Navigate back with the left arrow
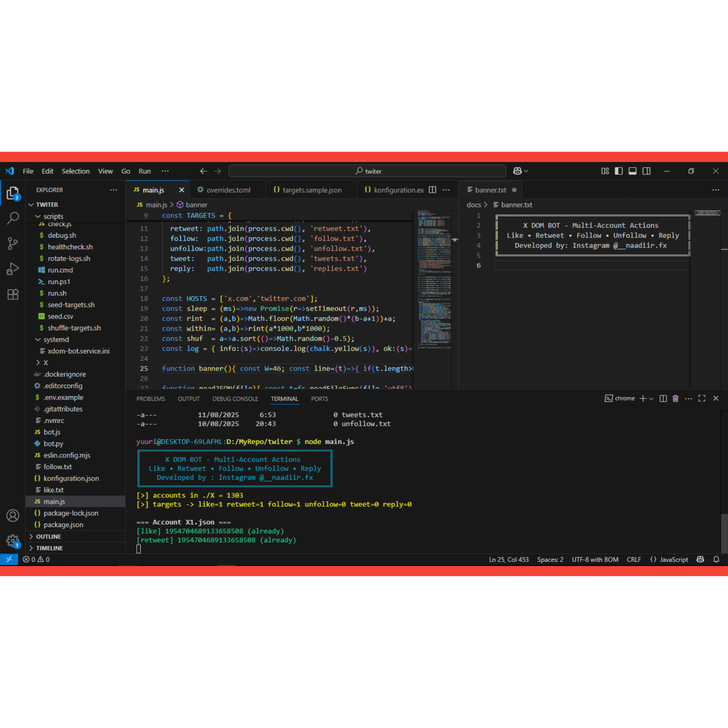 click(203, 171)
